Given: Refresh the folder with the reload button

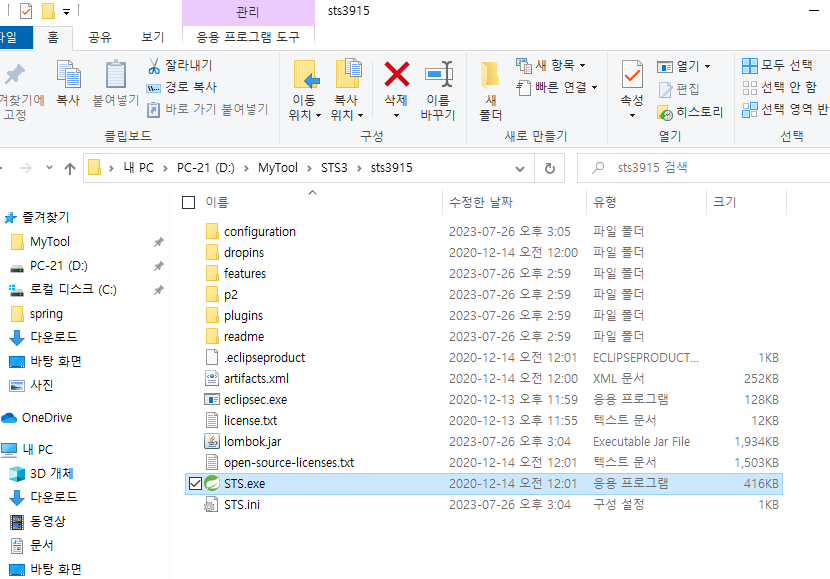Looking at the screenshot, I should 549,168.
